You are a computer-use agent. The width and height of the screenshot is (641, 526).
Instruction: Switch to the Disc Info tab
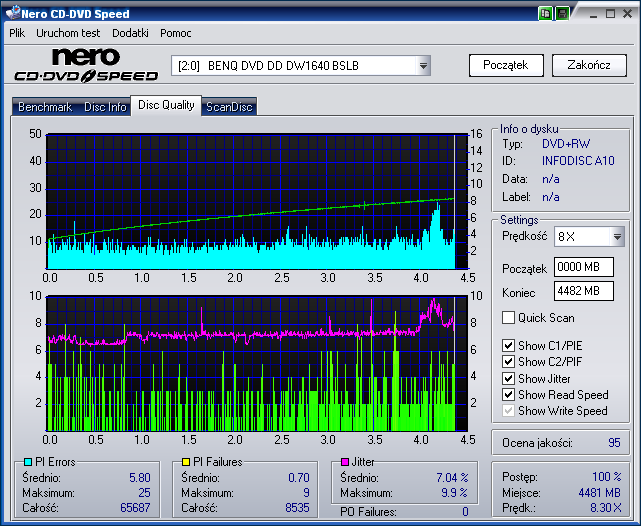105,107
